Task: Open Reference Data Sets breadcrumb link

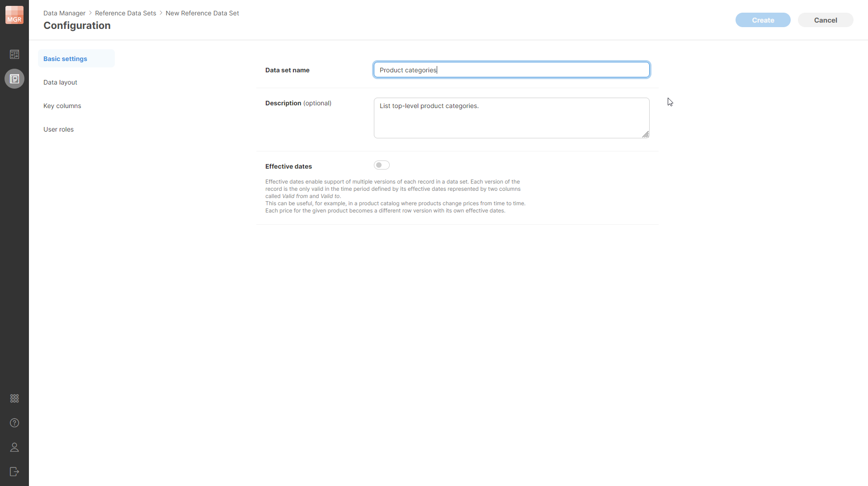Action: 125,13
